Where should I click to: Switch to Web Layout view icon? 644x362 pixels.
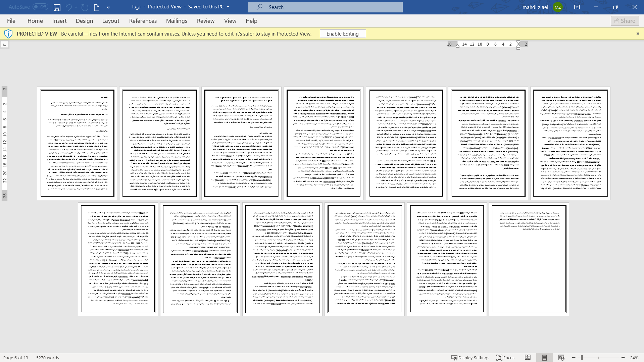point(561,358)
